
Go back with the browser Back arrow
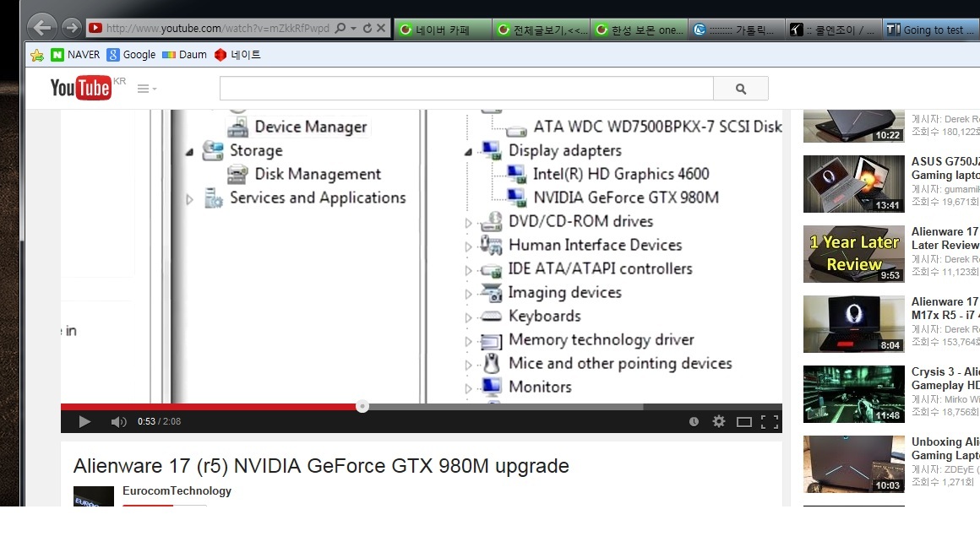(x=42, y=28)
